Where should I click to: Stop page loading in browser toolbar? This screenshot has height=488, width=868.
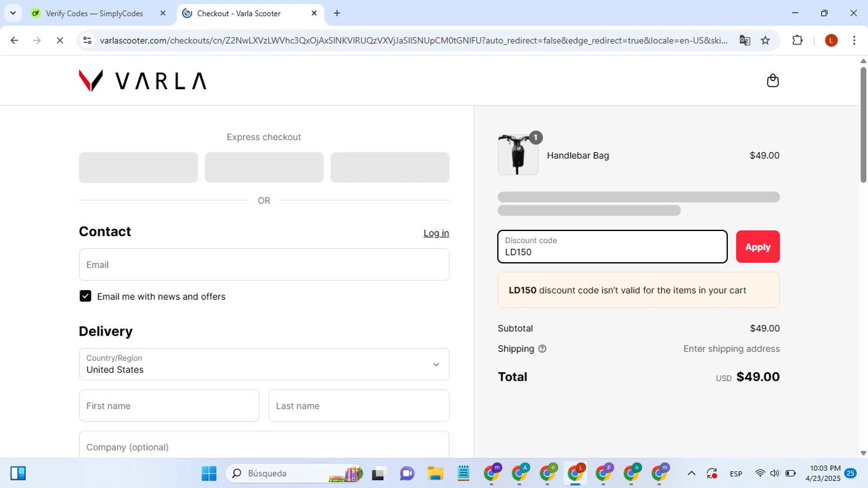(60, 41)
